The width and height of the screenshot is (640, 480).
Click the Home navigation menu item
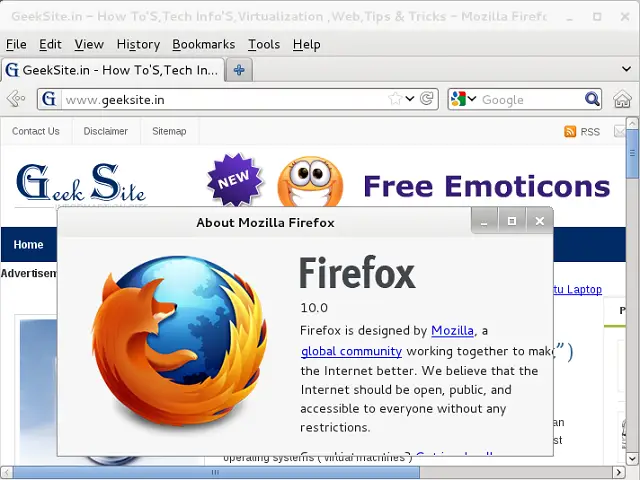tap(28, 244)
